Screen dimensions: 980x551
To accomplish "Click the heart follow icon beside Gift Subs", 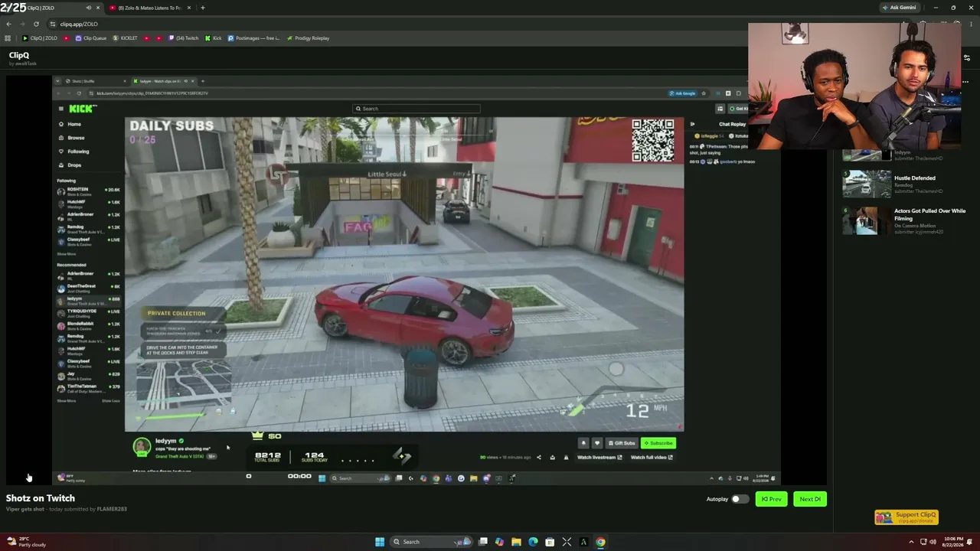I will [597, 443].
